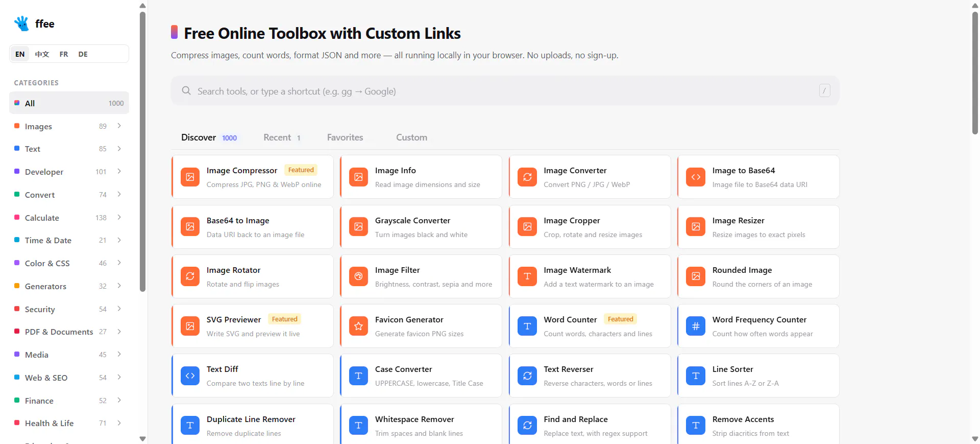Click the tool search input field
This screenshot has height=444, width=980.
coord(505,91)
